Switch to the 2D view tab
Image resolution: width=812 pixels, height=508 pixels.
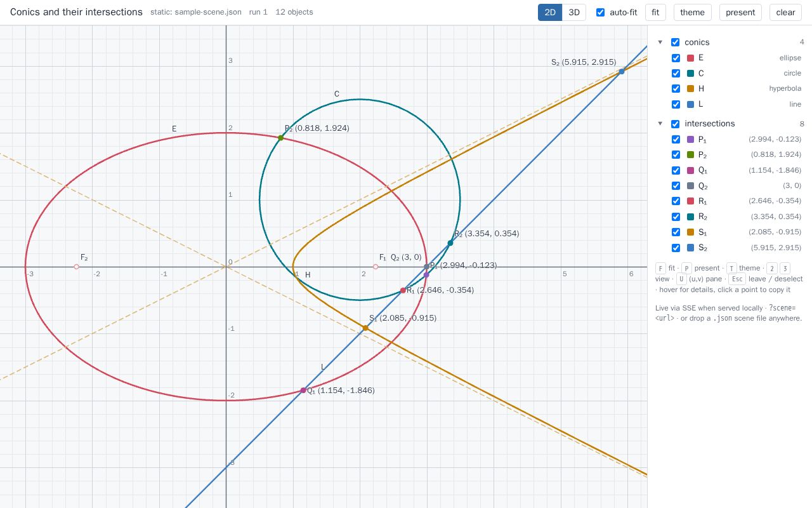tap(550, 12)
